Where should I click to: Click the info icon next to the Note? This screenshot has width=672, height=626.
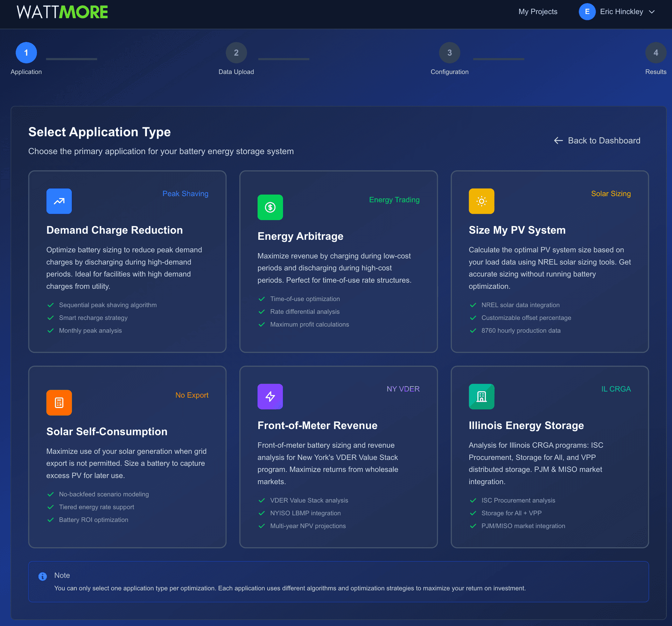tap(43, 575)
